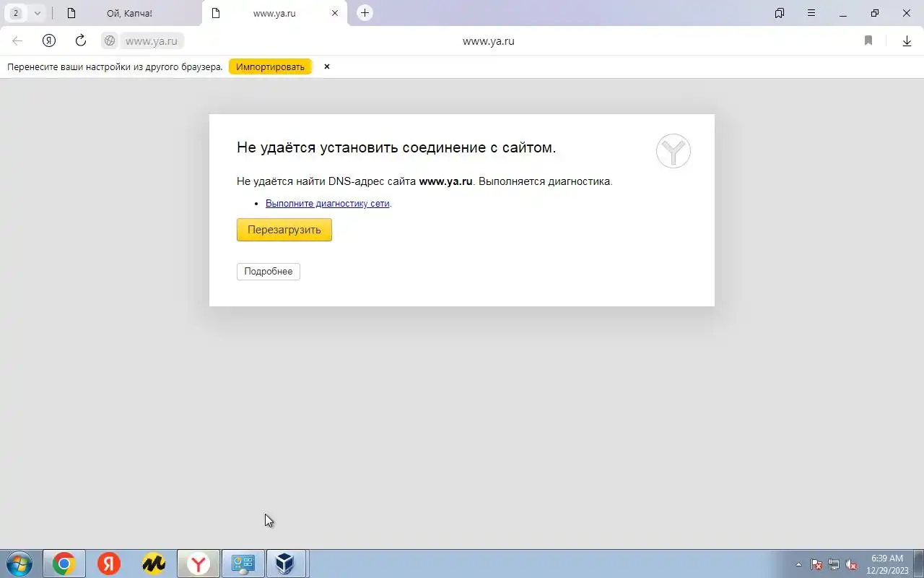Viewport: 924px width, 578px height.
Task: Open the VirtualBox taskbar icon
Action: [287, 564]
